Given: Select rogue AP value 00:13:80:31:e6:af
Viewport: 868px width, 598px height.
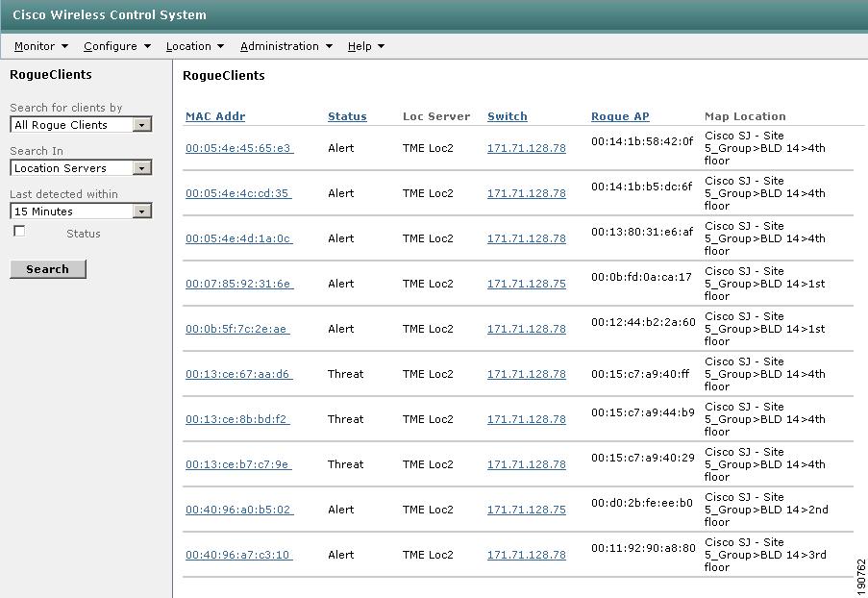Looking at the screenshot, I should (642, 232).
